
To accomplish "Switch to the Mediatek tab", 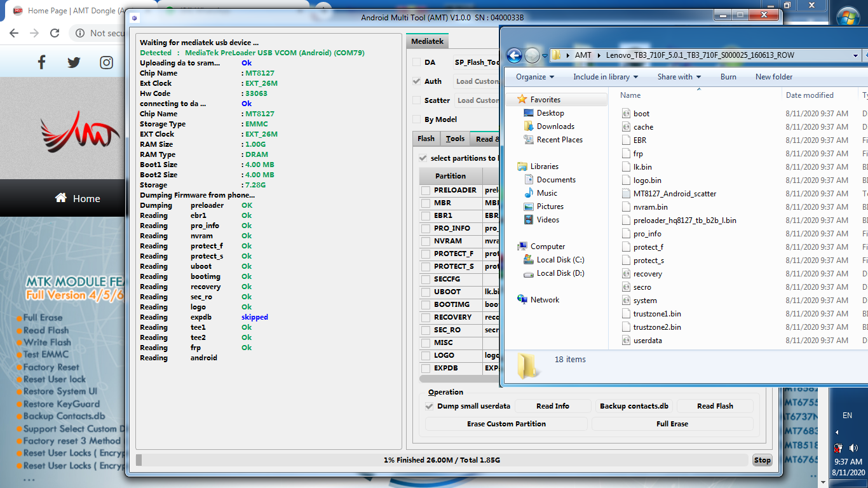I will [x=427, y=41].
